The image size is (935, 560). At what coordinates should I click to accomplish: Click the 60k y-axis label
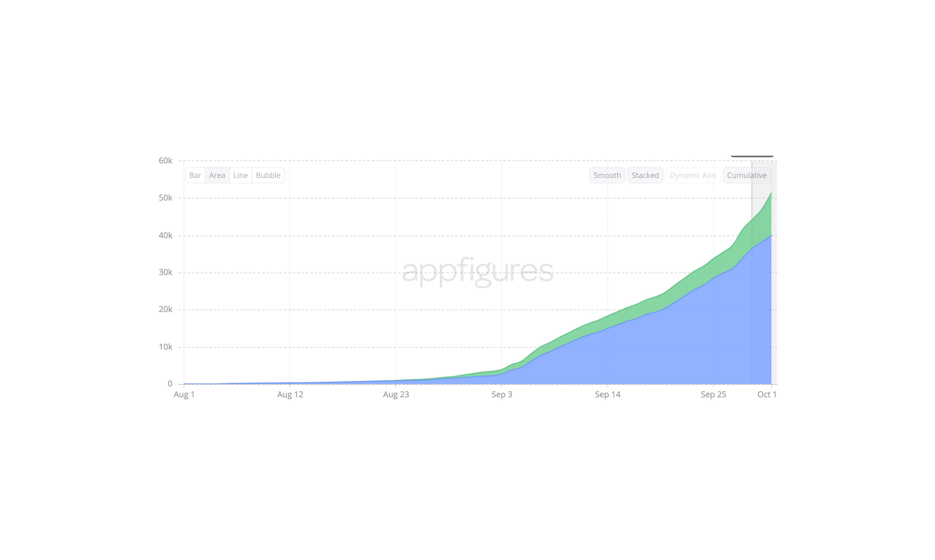[x=165, y=161]
